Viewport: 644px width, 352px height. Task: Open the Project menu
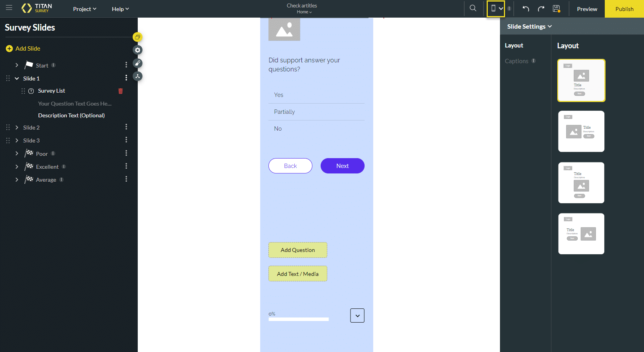84,9
